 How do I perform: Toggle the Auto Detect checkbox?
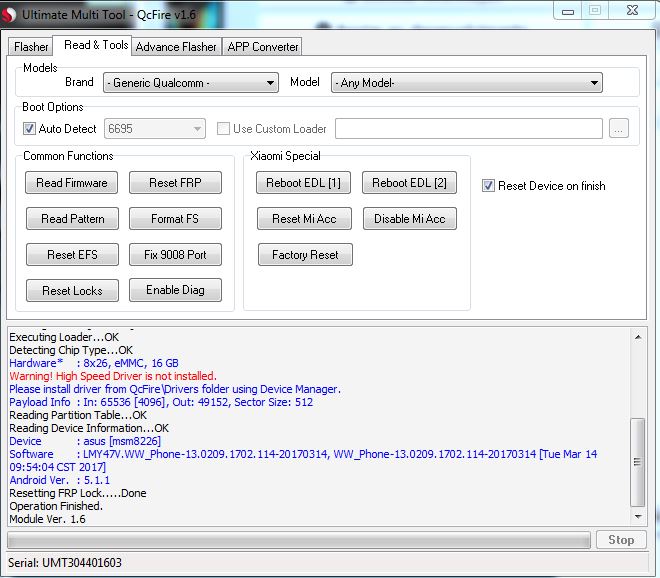(x=29, y=128)
